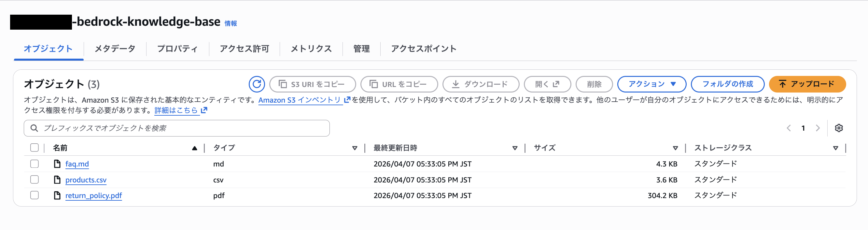The height and width of the screenshot is (230, 868).
Task: Click external link icon after 詳細はこちら
Action: pyautogui.click(x=204, y=110)
